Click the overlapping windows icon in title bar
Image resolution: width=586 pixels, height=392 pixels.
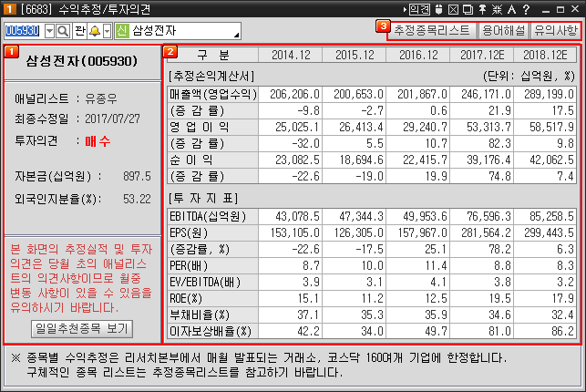468,9
